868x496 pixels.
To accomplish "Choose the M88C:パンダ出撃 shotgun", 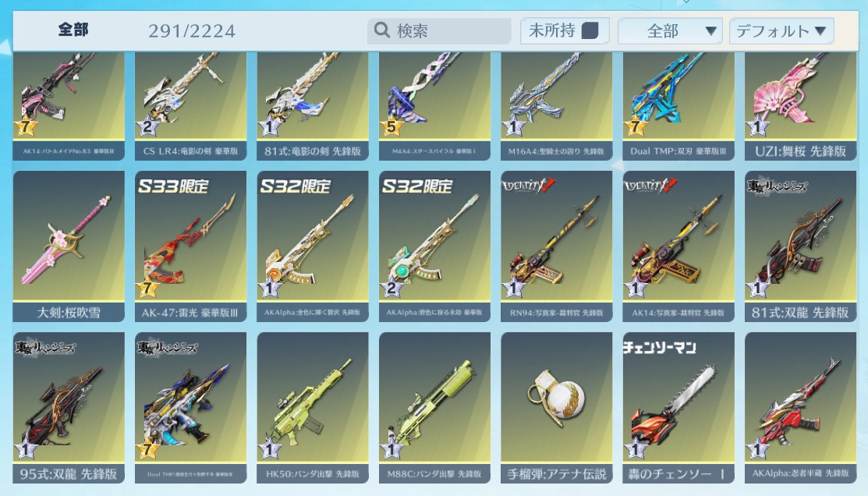I will pyautogui.click(x=434, y=408).
